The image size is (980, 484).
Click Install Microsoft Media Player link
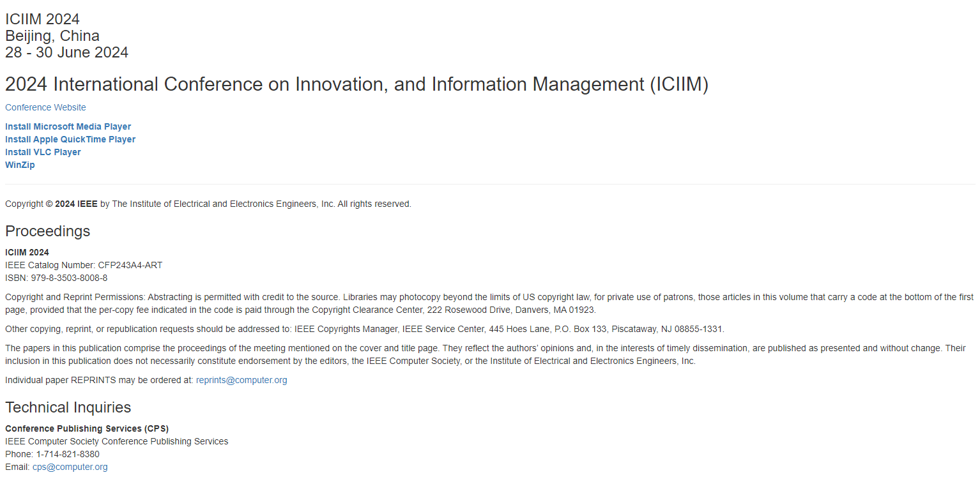pos(68,126)
